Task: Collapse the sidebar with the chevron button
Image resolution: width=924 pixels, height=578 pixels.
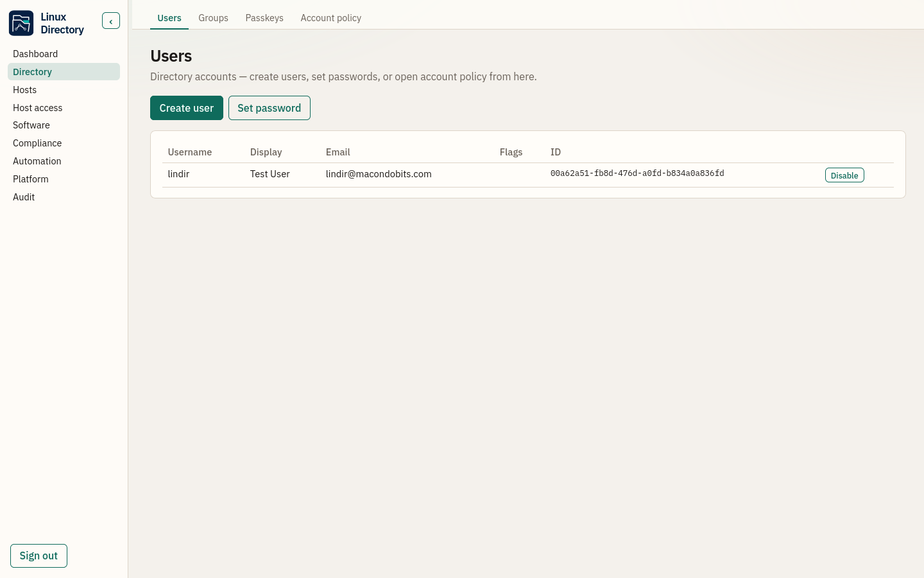Action: pos(111,21)
